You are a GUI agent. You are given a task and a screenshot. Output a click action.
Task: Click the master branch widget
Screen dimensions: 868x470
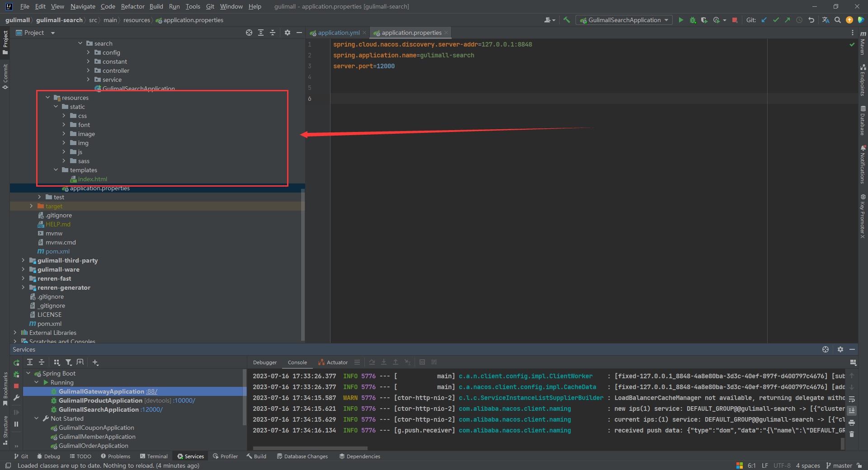(x=839, y=465)
